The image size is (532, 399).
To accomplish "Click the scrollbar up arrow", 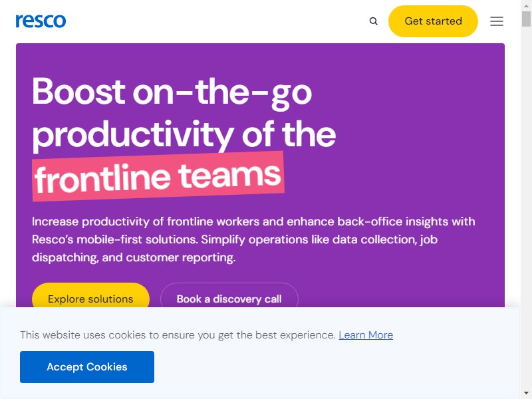I will point(526,5).
